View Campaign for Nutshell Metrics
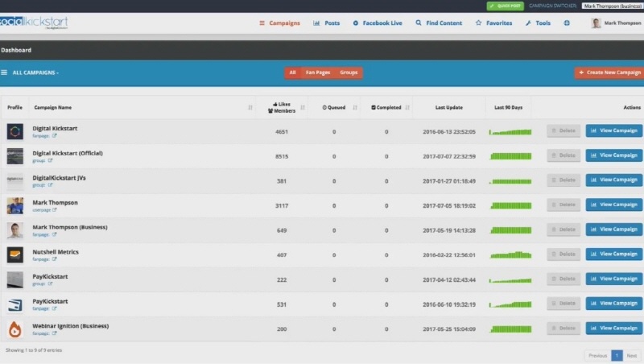The image size is (644, 364). tap(614, 254)
